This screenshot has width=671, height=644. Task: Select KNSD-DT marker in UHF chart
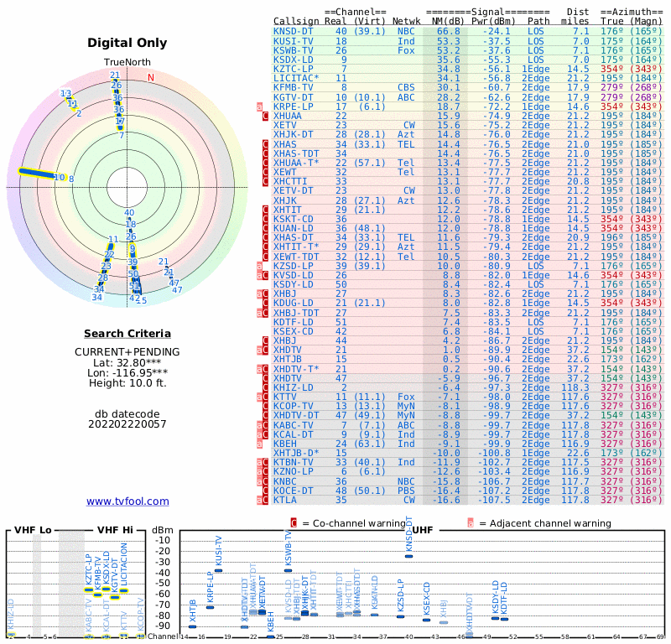pos(408,556)
